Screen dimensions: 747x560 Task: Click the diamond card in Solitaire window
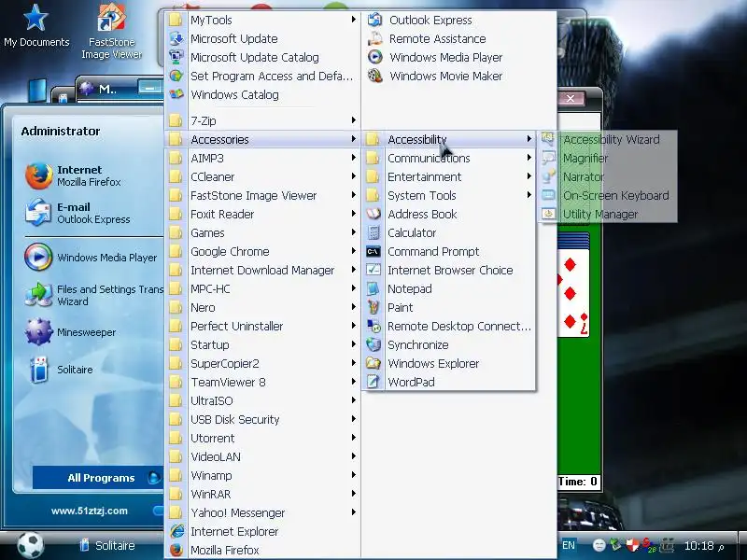click(x=573, y=293)
